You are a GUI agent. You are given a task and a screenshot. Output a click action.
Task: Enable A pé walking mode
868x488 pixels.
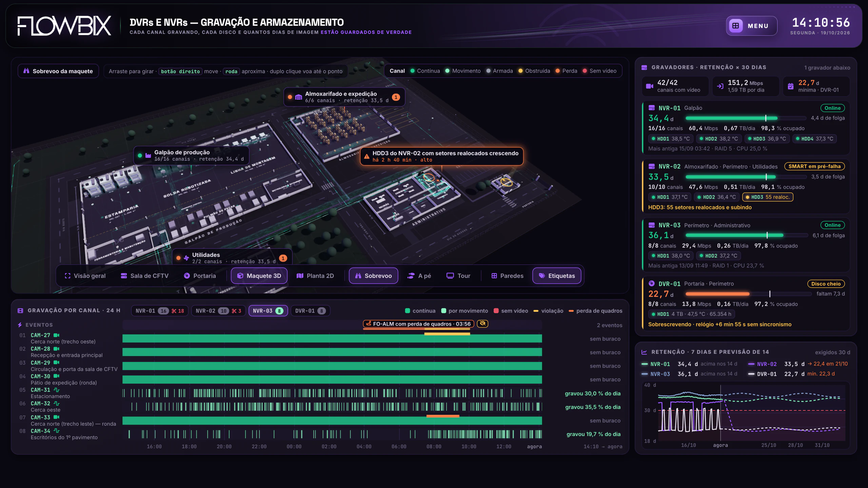(419, 276)
